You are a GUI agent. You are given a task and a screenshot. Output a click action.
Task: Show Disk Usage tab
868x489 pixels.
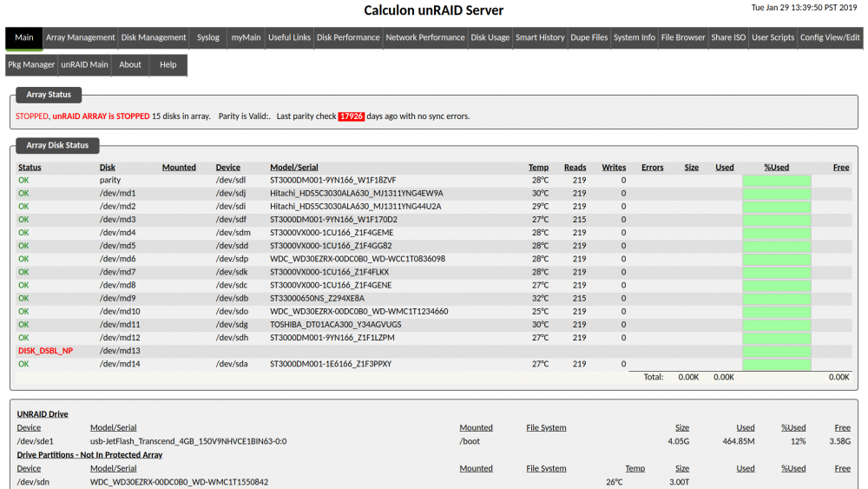pyautogui.click(x=490, y=37)
